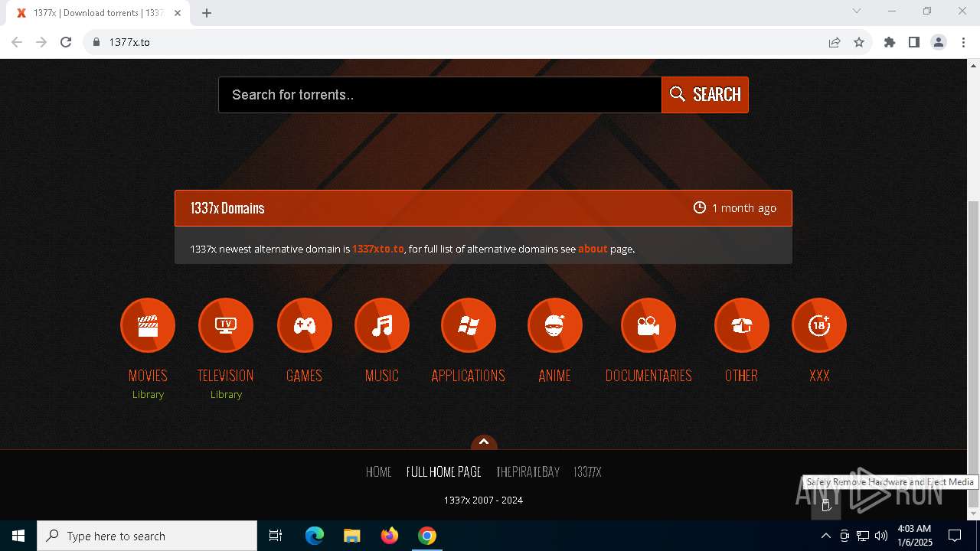
Task: Focus the Search for torrents field
Action: click(x=440, y=95)
